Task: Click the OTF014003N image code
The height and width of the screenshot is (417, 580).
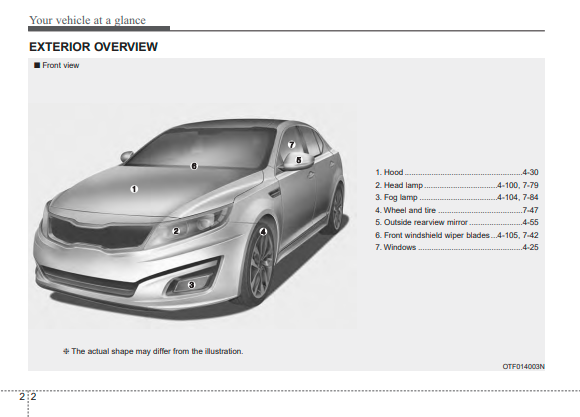Action: (x=523, y=367)
